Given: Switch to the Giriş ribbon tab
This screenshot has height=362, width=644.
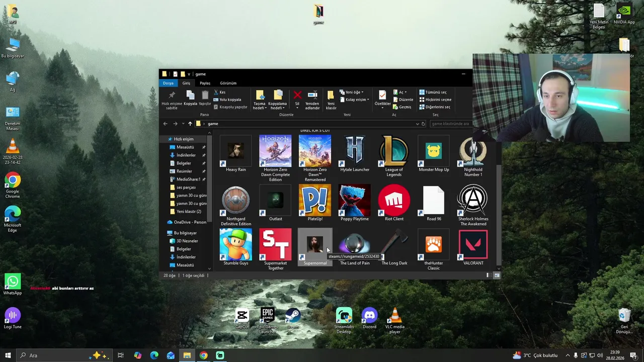Looking at the screenshot, I should (x=186, y=83).
